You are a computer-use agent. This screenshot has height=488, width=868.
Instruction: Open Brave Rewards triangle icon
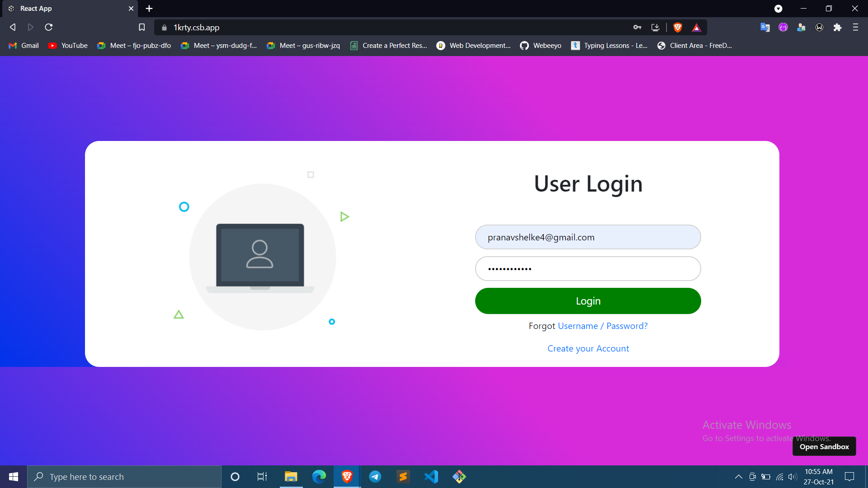697,28
